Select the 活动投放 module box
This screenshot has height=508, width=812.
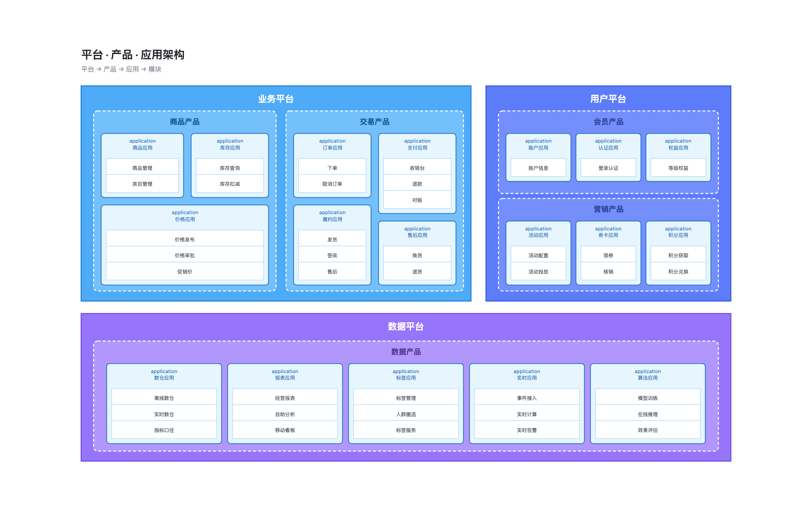pyautogui.click(x=538, y=271)
